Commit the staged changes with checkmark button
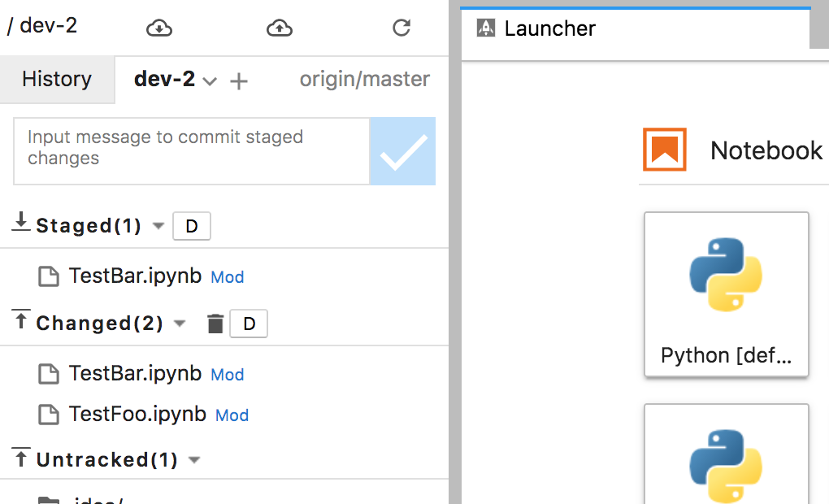The image size is (829, 504). point(402,151)
